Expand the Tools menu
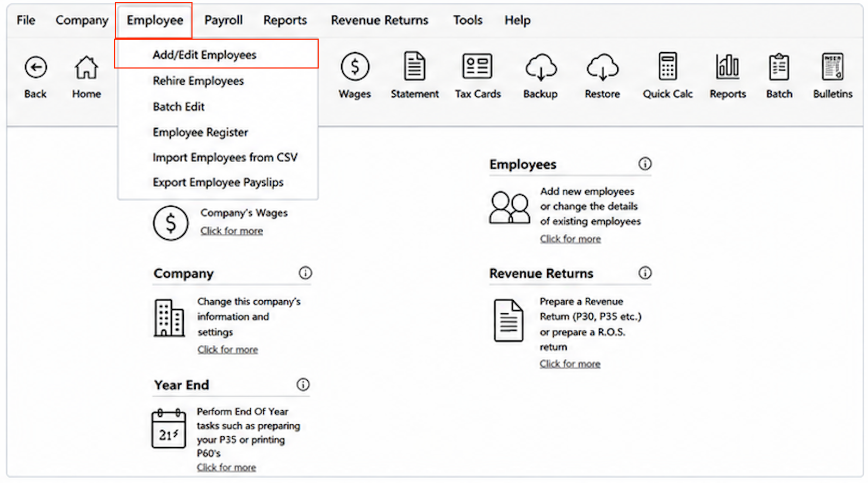 (468, 20)
